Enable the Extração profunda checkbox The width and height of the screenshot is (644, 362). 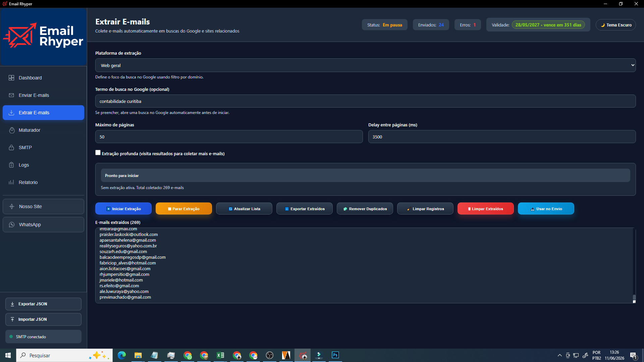point(98,153)
